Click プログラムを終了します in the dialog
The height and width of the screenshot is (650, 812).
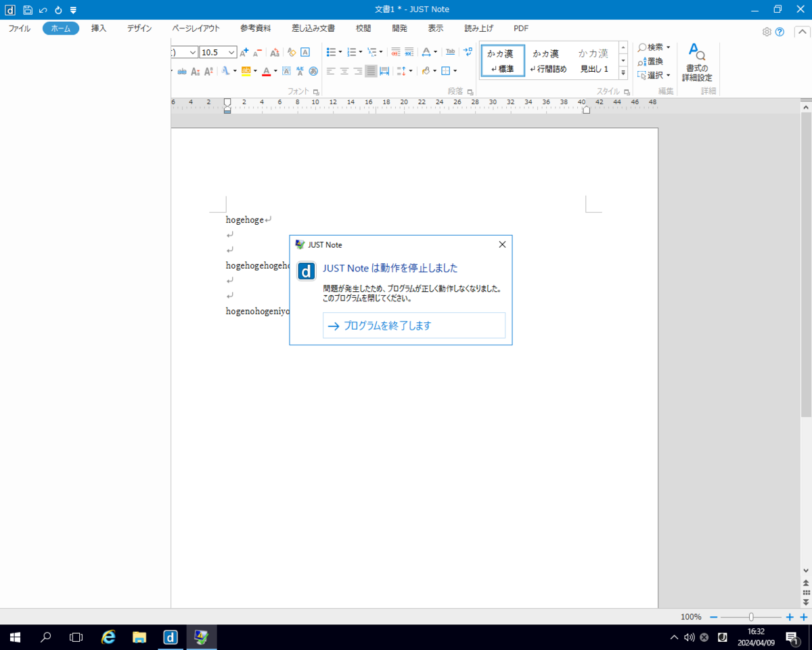pos(414,326)
